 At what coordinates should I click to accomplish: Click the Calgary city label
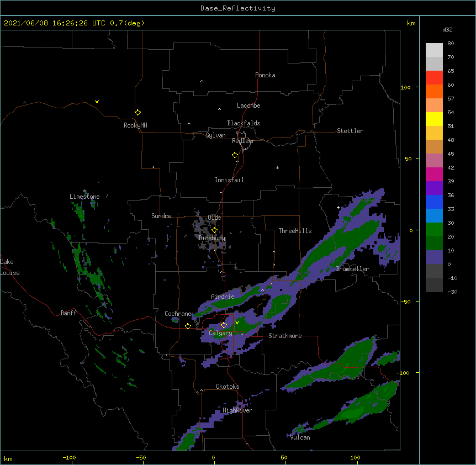pos(220,333)
